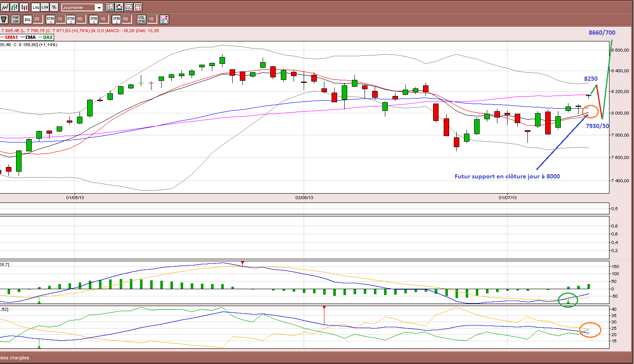Click the chart-with-volume indicator icon
Screen dimensions: 634x364
click(x=129, y=7)
